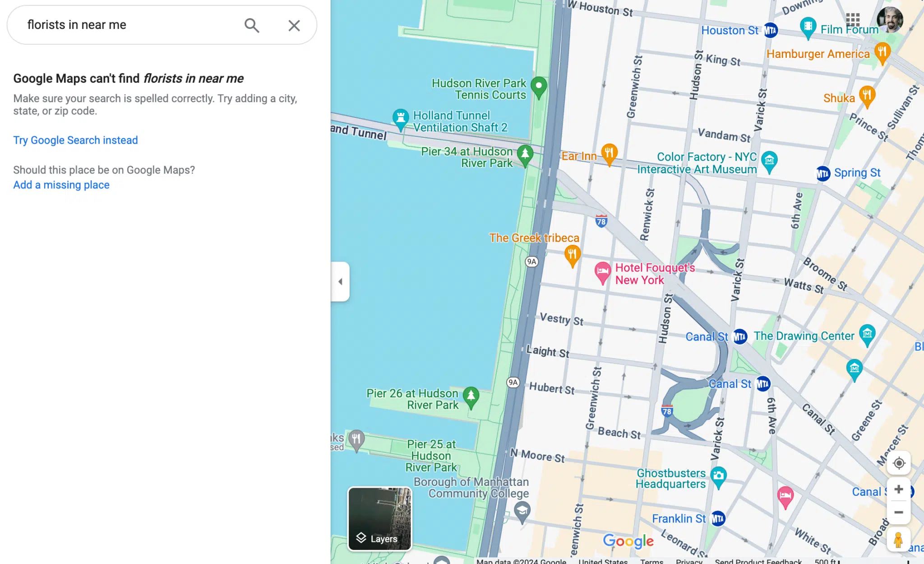Image resolution: width=924 pixels, height=564 pixels.
Task: Click 'Add a missing place' link
Action: 61,185
